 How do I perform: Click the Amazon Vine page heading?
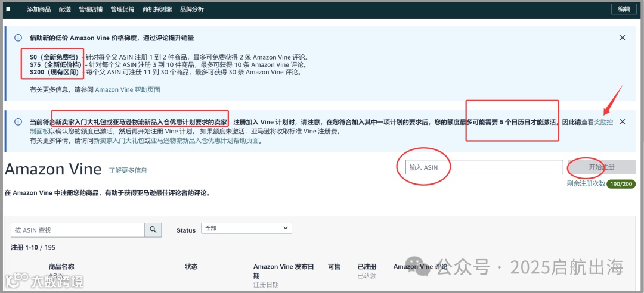[x=53, y=169]
